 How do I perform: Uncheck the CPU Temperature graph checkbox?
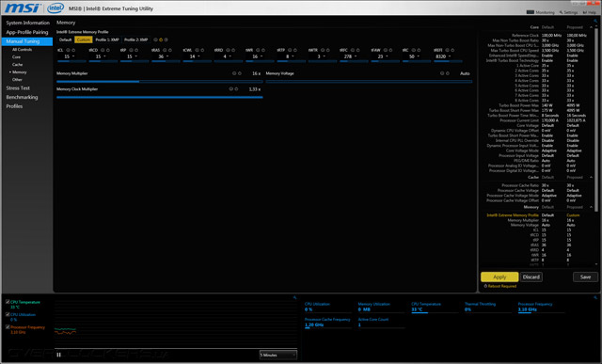[8, 302]
